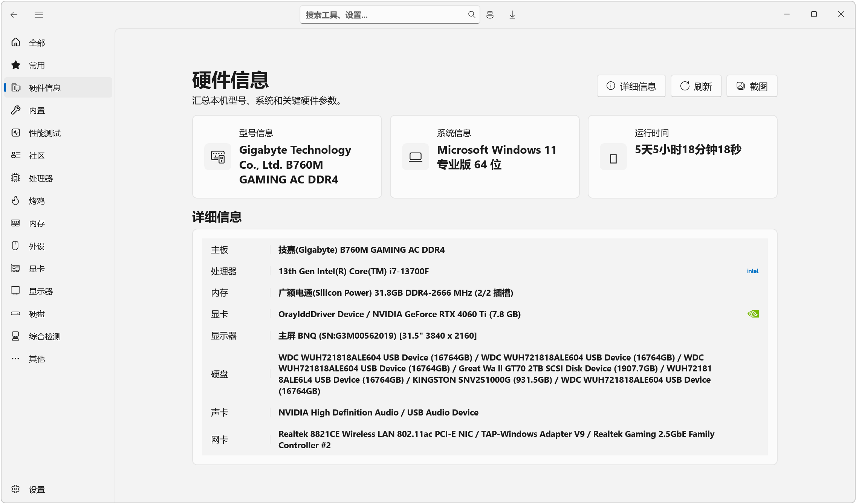This screenshot has height=504, width=856.
Task: Click the star icon for 常用
Action: (15, 65)
